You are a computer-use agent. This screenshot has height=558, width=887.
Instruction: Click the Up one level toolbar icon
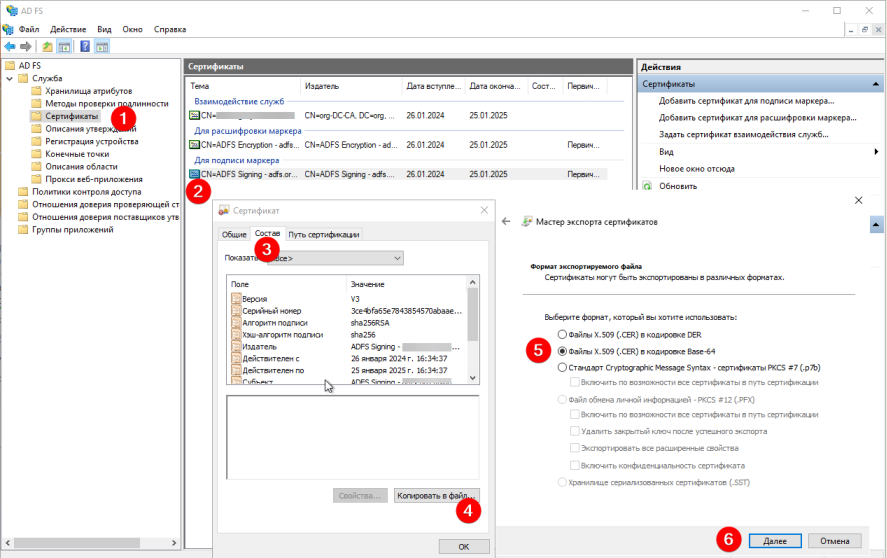47,46
